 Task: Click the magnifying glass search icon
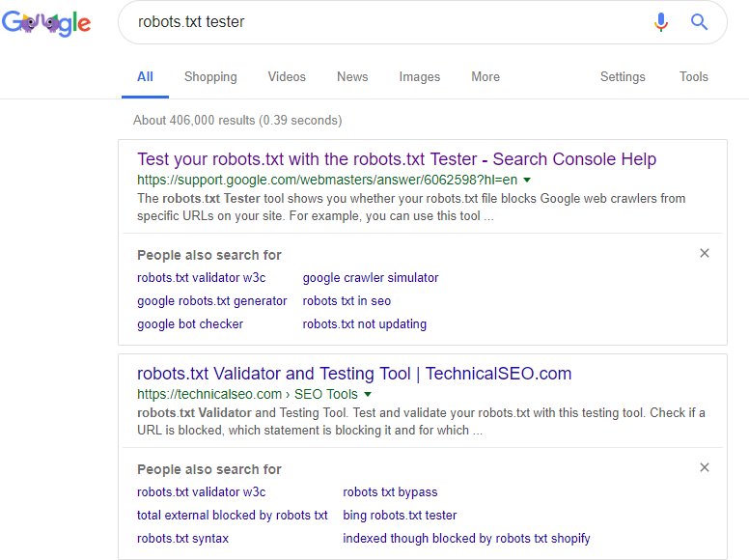coord(699,22)
